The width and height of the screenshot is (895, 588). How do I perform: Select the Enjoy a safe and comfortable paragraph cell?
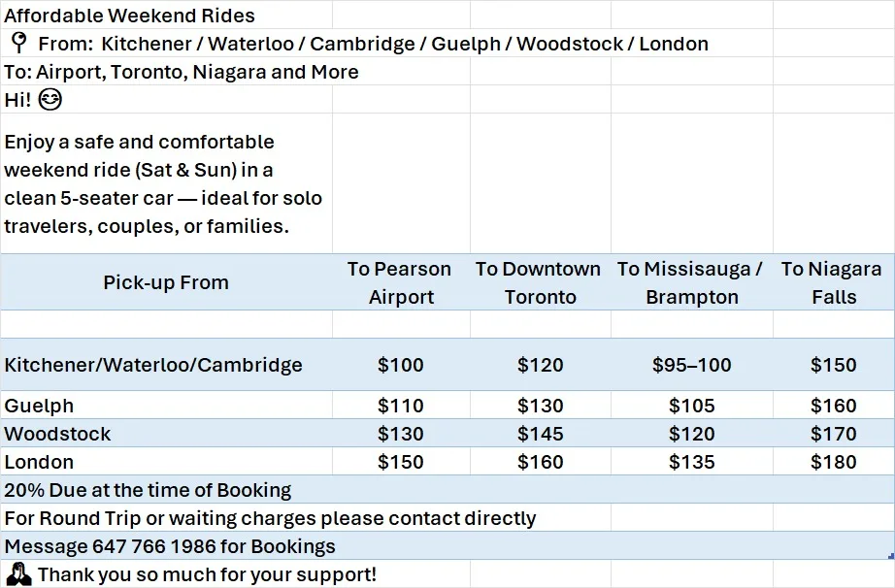coord(167,183)
